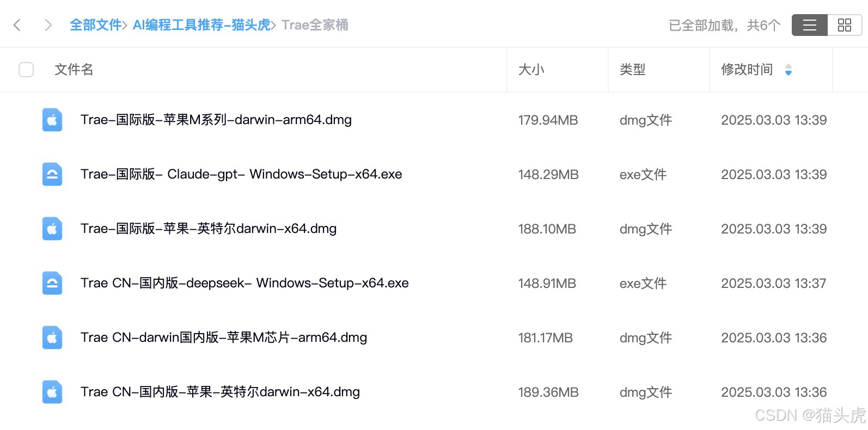
Task: Click timestamp of 苹果M系列 arm64 row
Action: [774, 120]
